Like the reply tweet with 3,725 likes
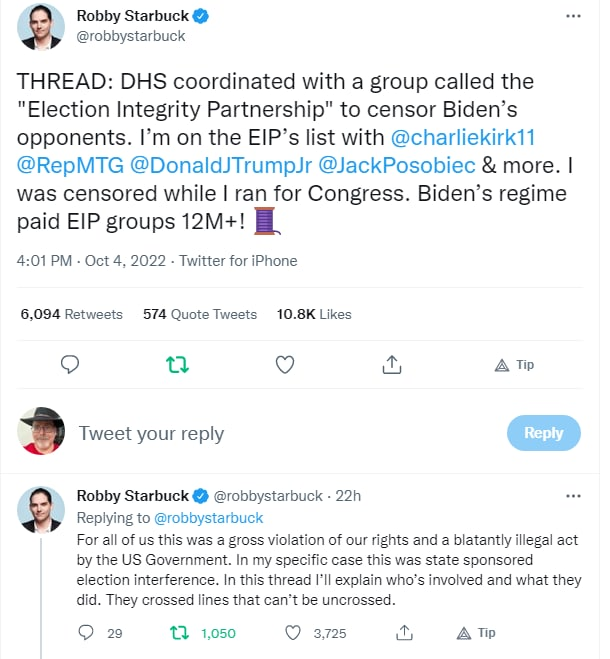Viewport: 610px width, 659px height. click(x=294, y=632)
